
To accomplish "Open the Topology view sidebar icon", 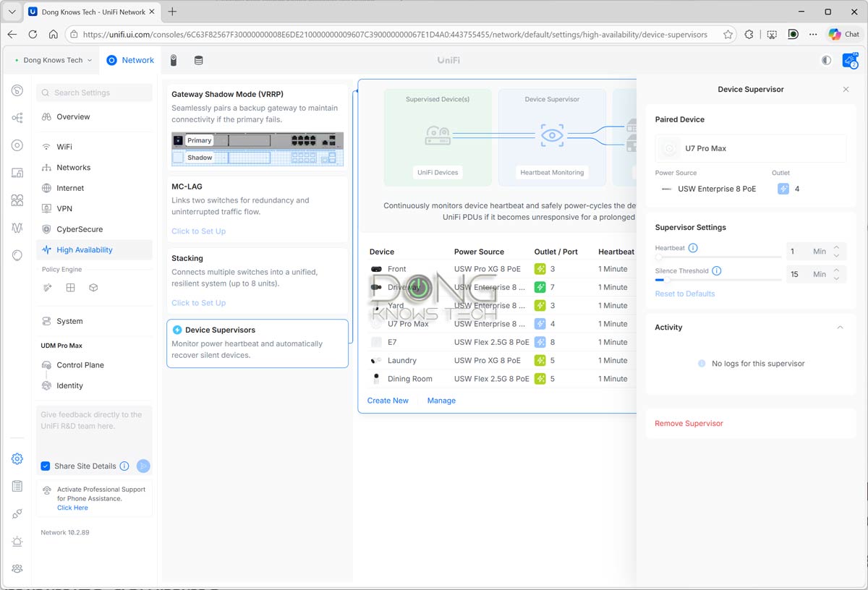I will pos(16,118).
